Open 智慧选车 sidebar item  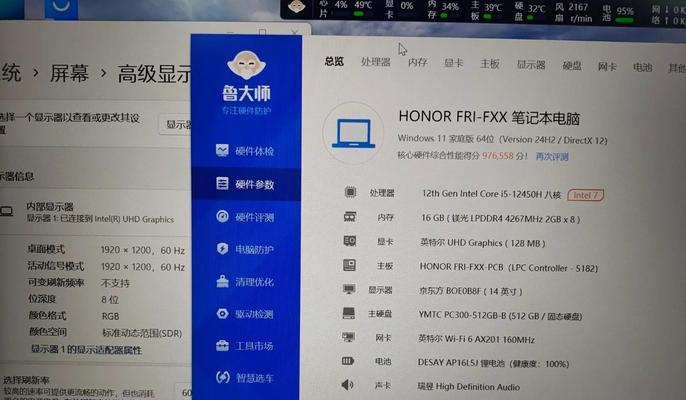(245, 377)
